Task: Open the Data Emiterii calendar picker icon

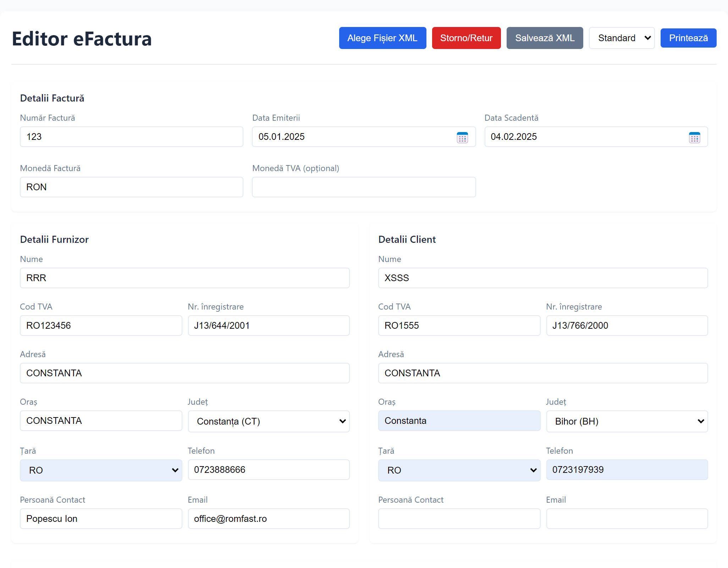Action: pos(462,137)
